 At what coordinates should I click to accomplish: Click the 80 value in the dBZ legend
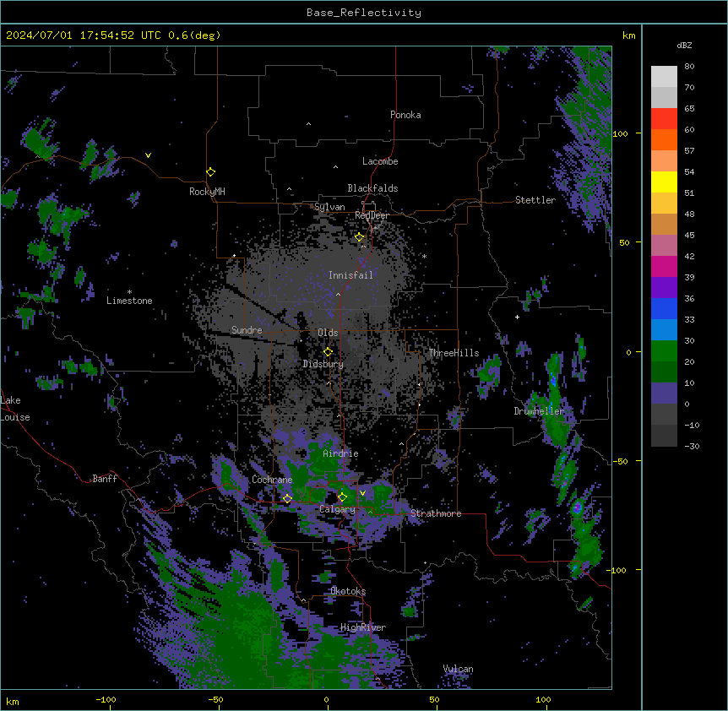(689, 67)
